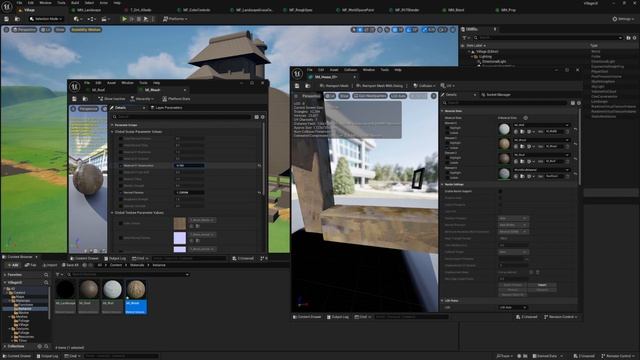The width and height of the screenshot is (640, 360).
Task: Click the static mesh viewport hamburger options icon
Action: pyautogui.click(x=296, y=96)
